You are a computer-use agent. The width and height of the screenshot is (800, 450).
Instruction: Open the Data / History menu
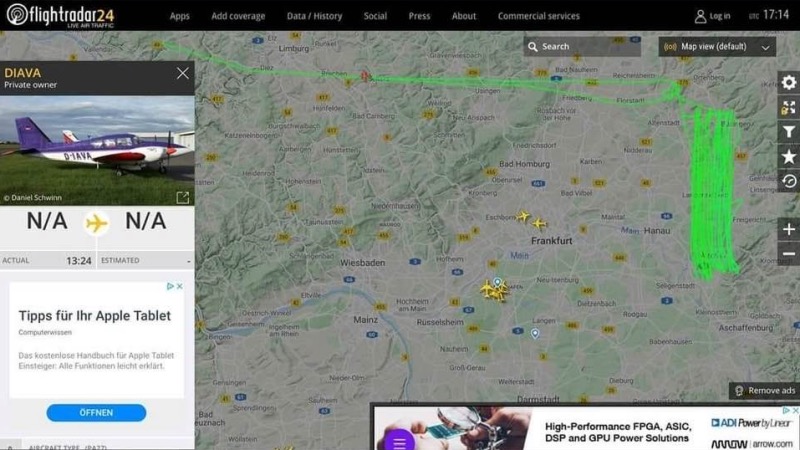314,16
